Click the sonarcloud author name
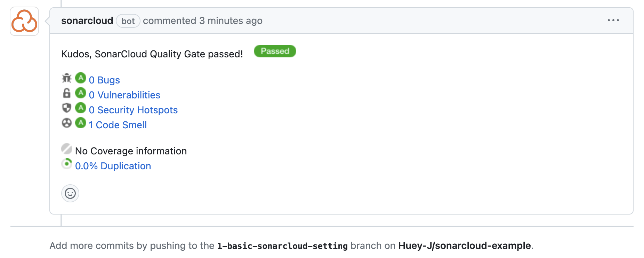The width and height of the screenshot is (644, 258). (87, 21)
